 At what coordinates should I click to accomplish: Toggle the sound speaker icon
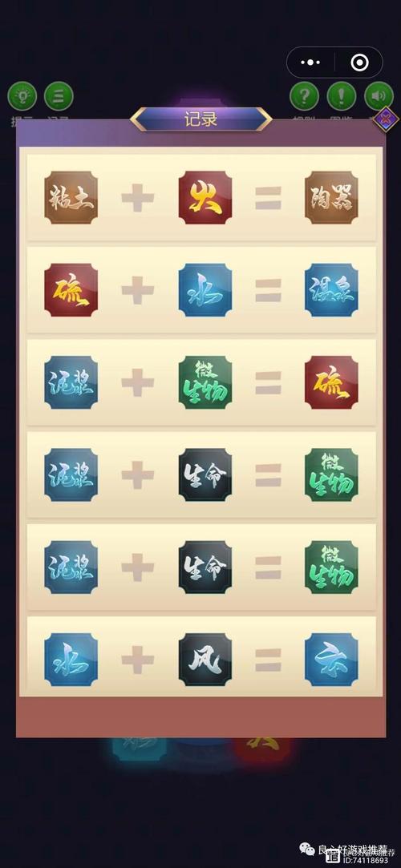pos(379,96)
